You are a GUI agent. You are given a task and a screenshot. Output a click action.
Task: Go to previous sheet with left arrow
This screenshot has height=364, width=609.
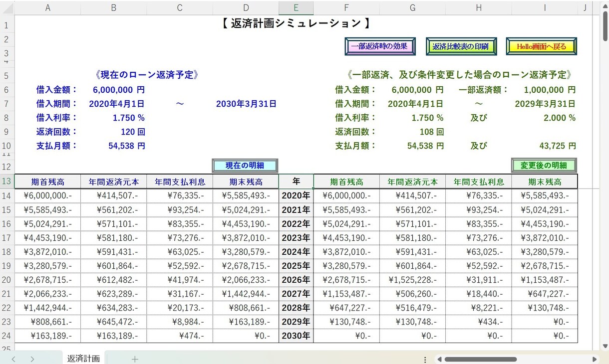[x=13, y=359]
